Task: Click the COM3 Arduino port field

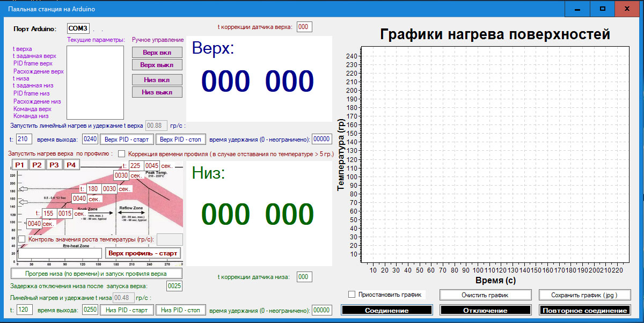Action: tap(78, 28)
